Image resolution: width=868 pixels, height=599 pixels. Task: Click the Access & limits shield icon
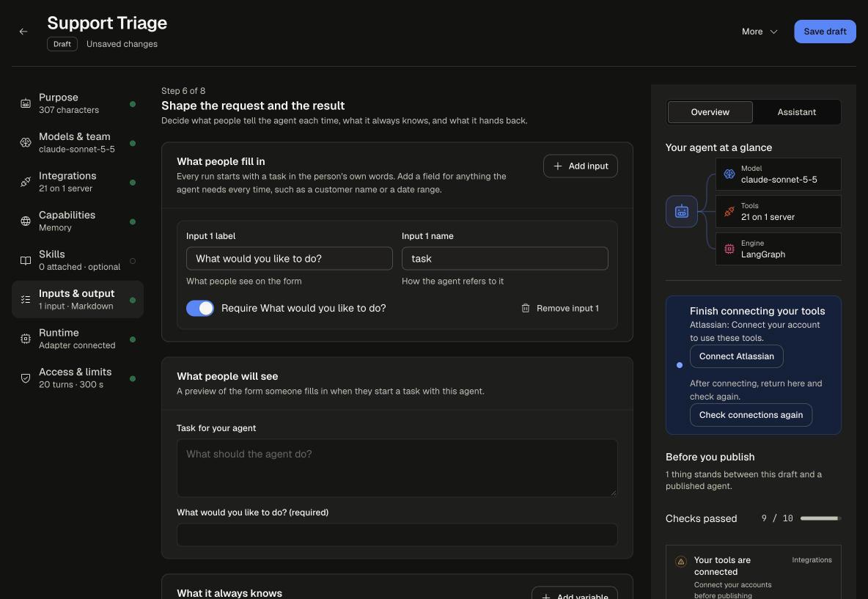[x=26, y=378]
